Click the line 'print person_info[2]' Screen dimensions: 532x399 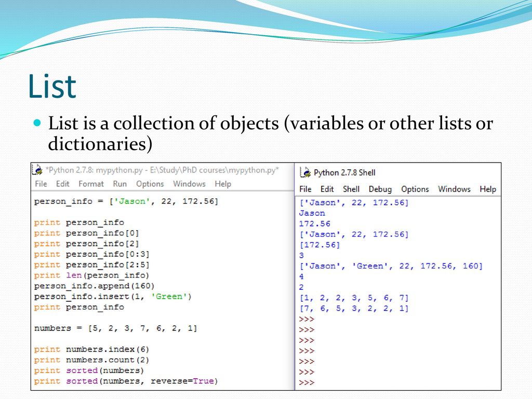87,244
